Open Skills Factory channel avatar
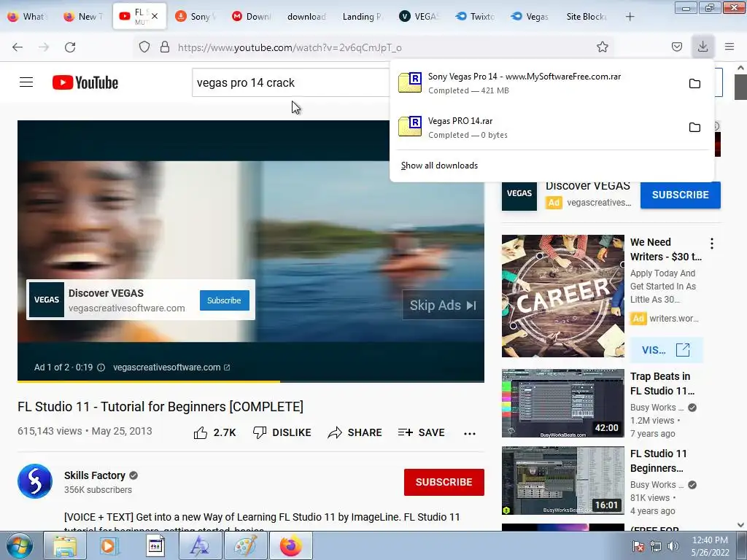 point(35,481)
